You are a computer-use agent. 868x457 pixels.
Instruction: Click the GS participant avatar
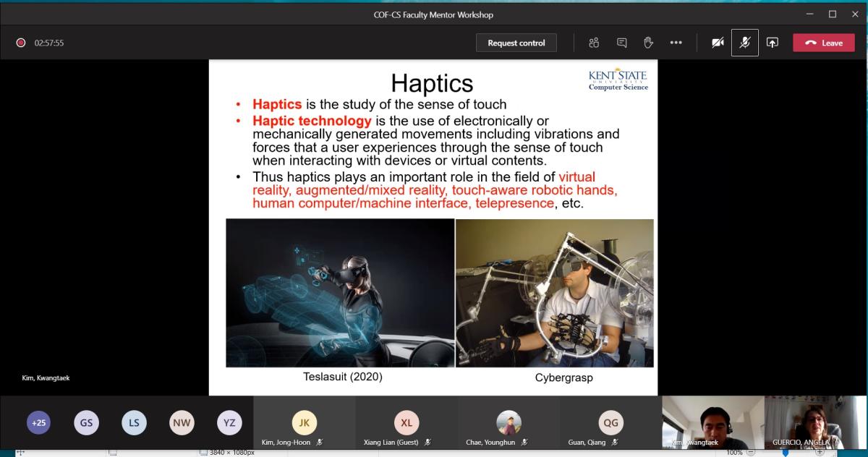tap(86, 423)
